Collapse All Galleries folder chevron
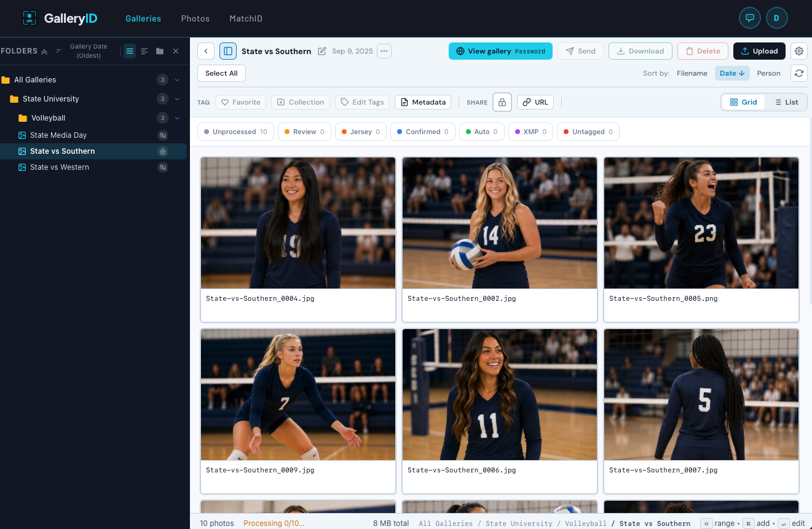This screenshot has height=529, width=812. [177, 80]
